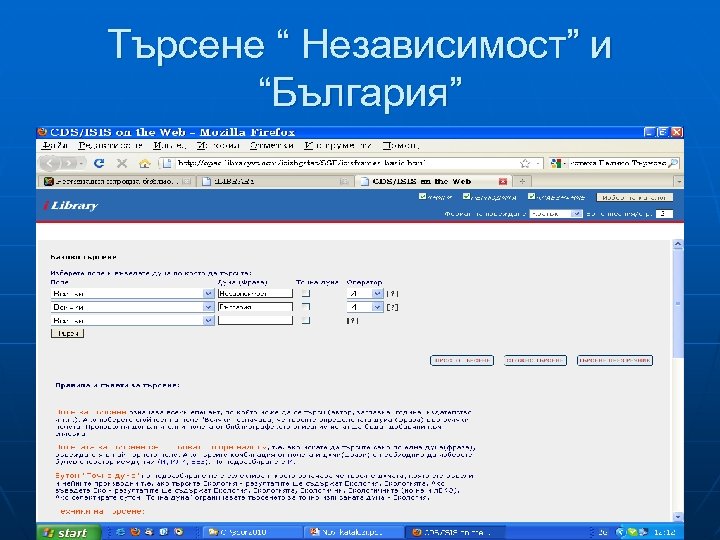Click the search button below the fields

pos(68,333)
